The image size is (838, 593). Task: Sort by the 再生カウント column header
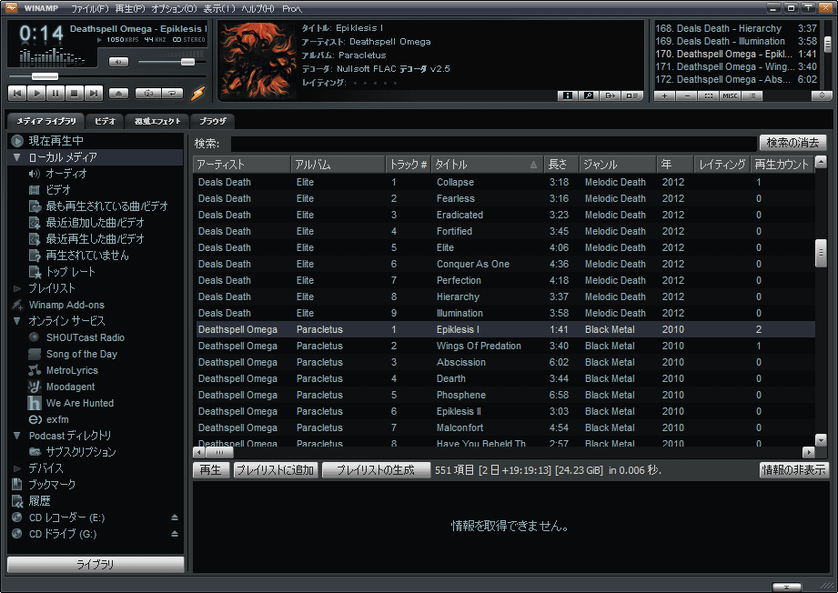(x=782, y=165)
